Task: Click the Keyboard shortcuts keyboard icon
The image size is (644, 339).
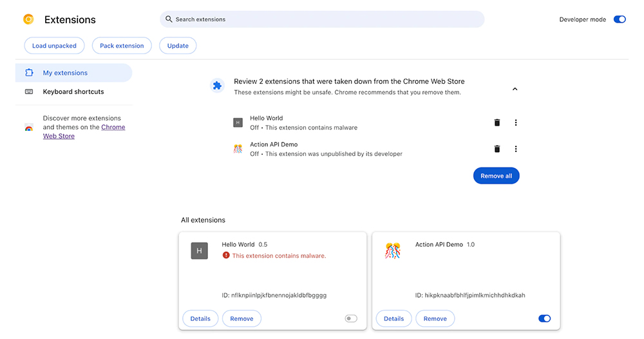Action: coord(29,92)
